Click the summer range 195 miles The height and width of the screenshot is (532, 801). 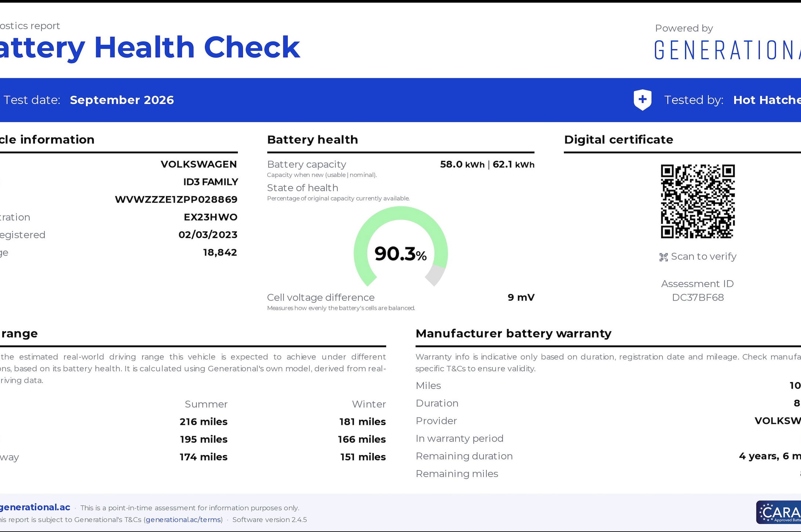[x=204, y=439]
